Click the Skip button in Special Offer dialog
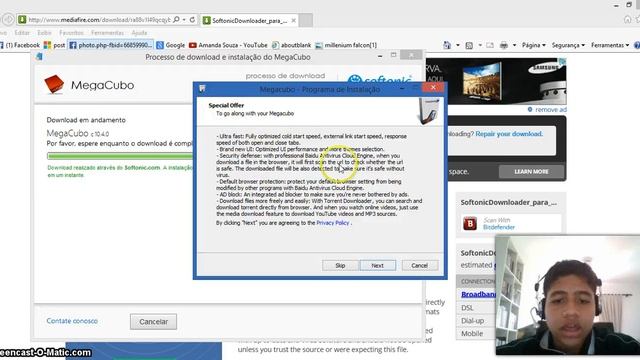The height and width of the screenshot is (360, 640). click(340, 266)
